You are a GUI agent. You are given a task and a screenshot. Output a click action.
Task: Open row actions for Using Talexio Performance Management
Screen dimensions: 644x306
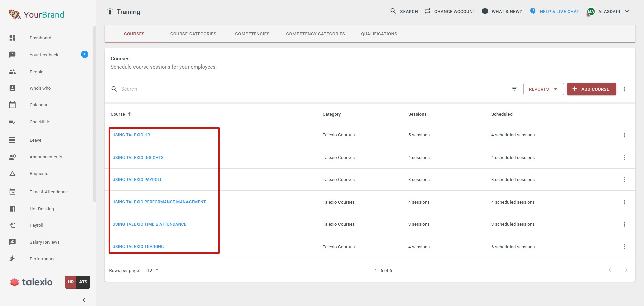[x=624, y=202]
